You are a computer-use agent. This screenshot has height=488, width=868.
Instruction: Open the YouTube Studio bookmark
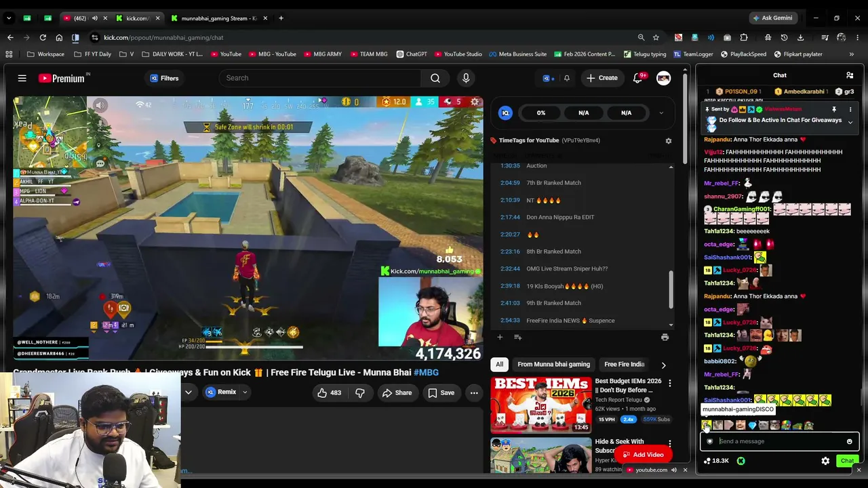coord(458,54)
